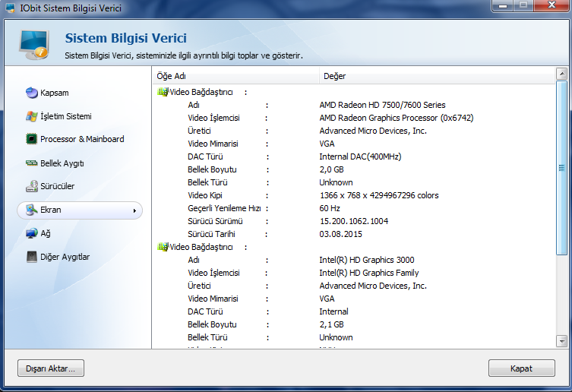Open the İşletim Sistemi section
Image resolution: width=572 pixels, height=392 pixels.
(65, 116)
